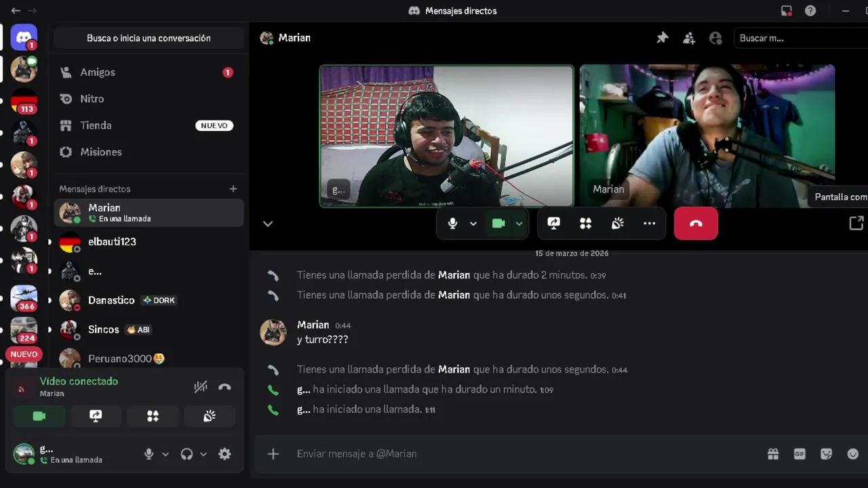The image size is (868, 488).
Task: Open GIF picker
Action: (x=800, y=454)
